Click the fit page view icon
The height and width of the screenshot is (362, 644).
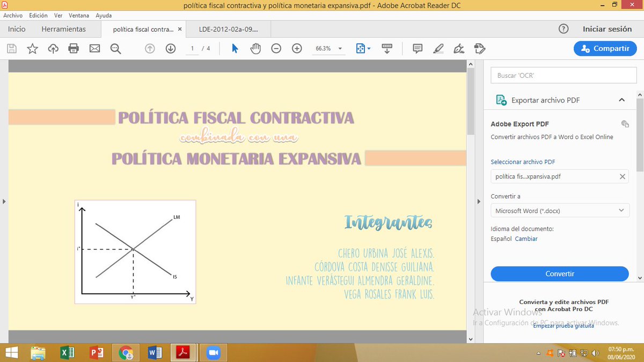(x=361, y=48)
